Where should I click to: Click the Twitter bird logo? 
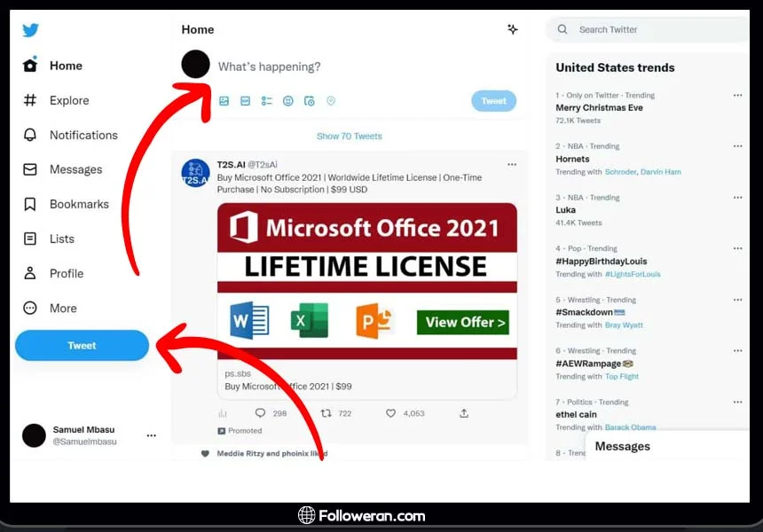(x=30, y=30)
